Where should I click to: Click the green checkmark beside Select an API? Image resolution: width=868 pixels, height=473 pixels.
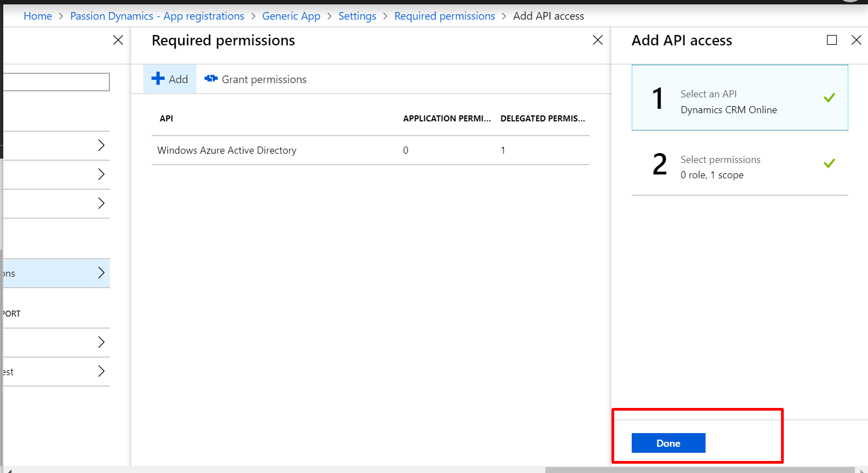click(829, 98)
